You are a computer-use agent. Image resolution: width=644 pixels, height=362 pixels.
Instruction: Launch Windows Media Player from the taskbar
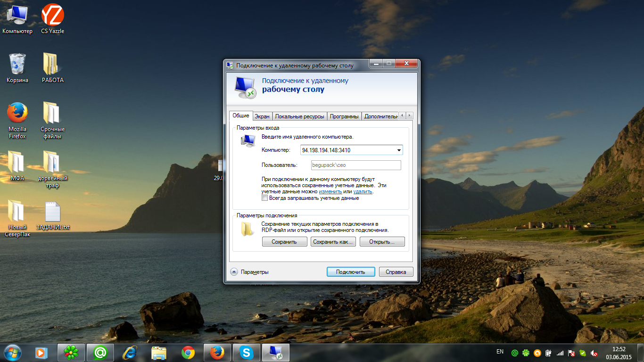(x=41, y=353)
